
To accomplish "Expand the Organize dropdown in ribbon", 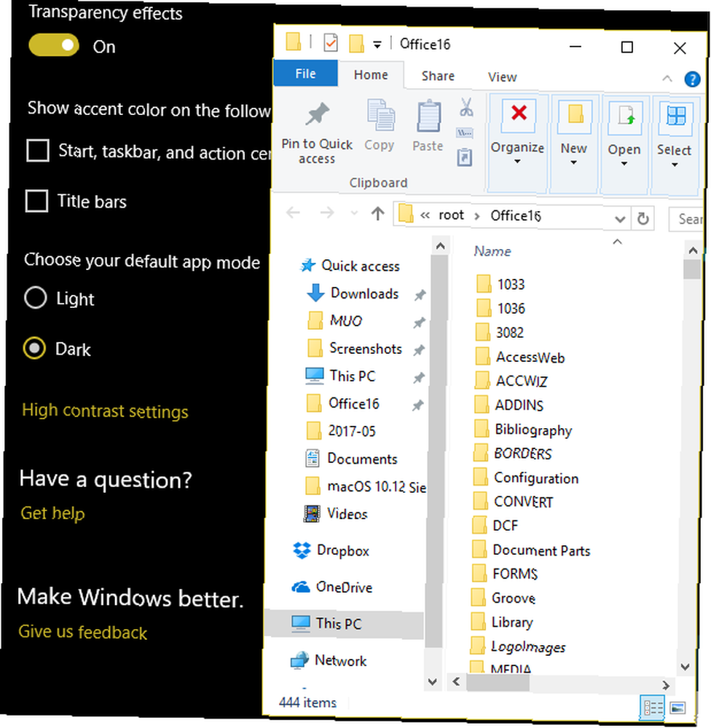I will coord(518,143).
